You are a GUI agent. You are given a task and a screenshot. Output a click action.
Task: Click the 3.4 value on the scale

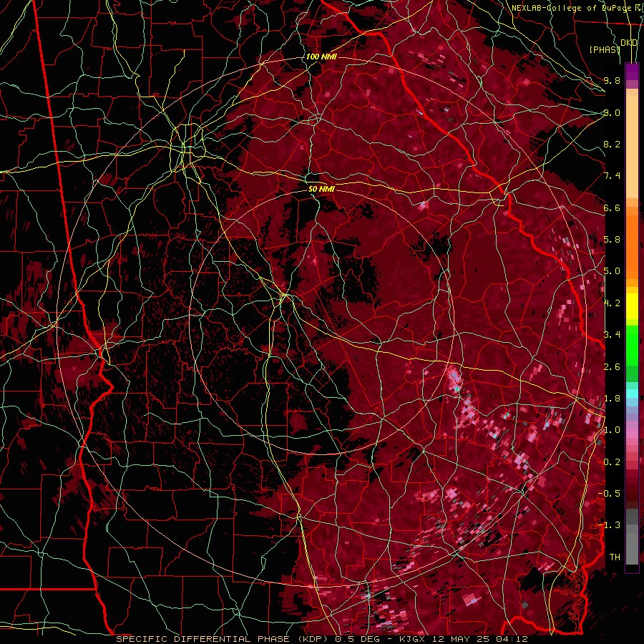coord(612,335)
